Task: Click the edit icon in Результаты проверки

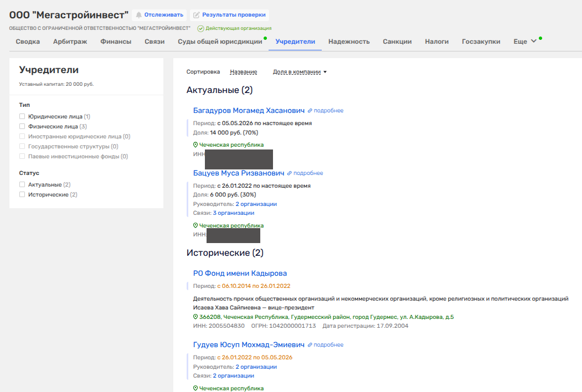Action: tap(197, 15)
